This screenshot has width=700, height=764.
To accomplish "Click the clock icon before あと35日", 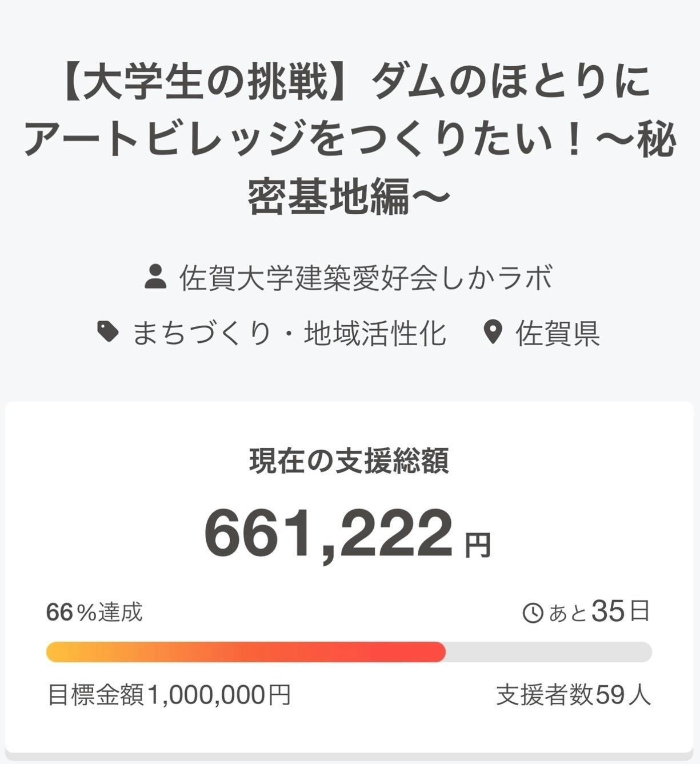I will tap(533, 614).
